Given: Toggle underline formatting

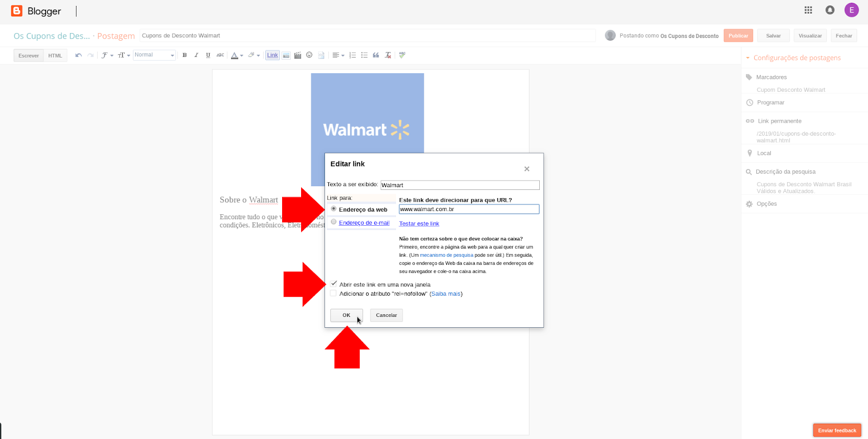Looking at the screenshot, I should (x=208, y=55).
